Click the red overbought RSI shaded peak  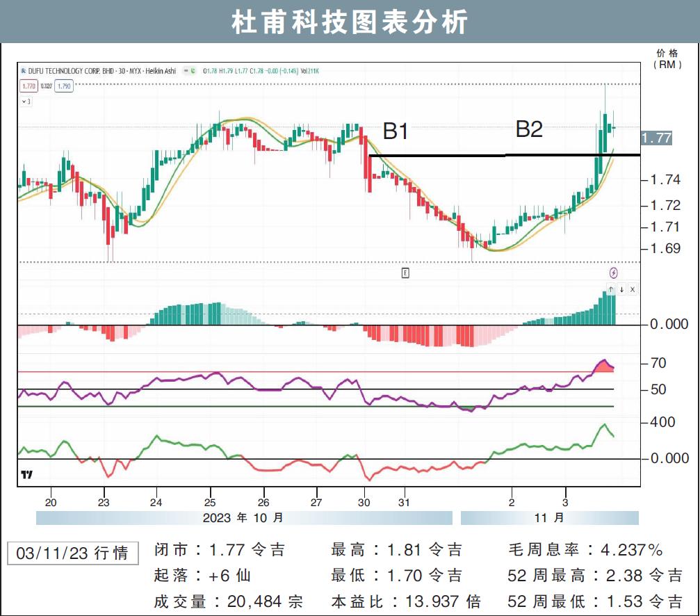pos(603,366)
